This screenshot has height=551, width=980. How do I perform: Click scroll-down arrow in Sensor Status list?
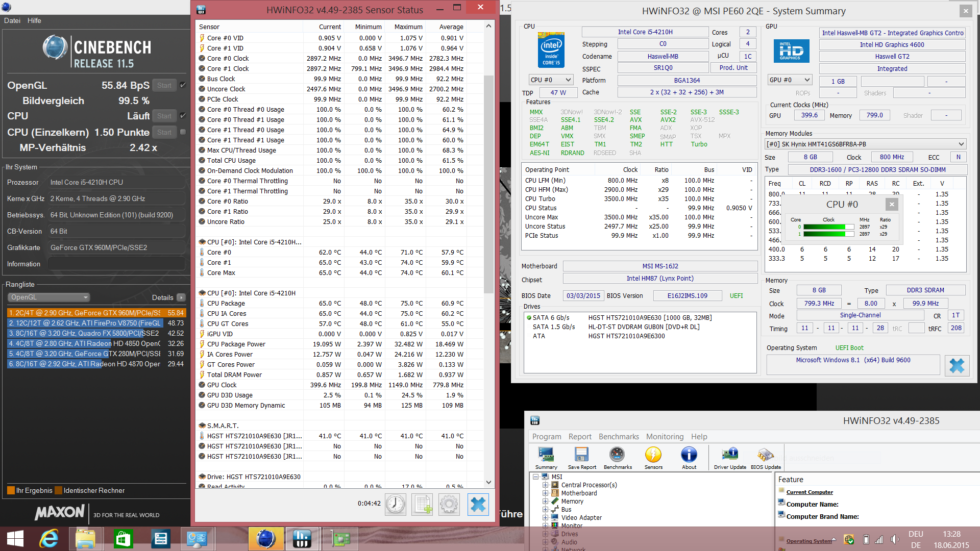click(x=488, y=482)
